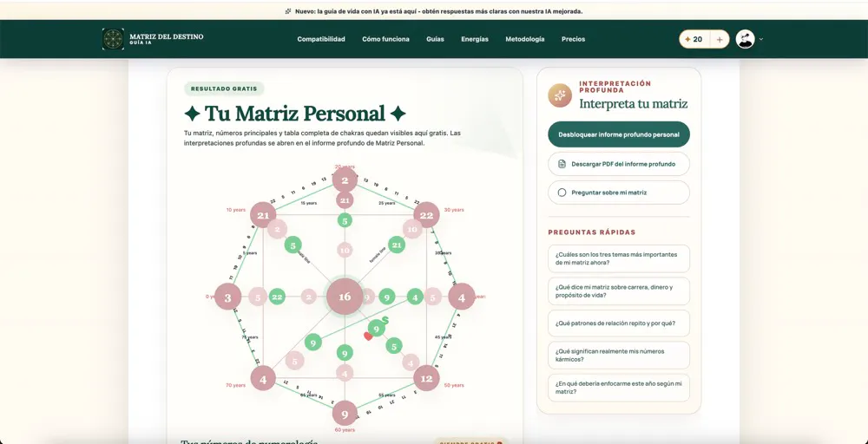Viewport: 868px width, 444px height.
Task: Select the large 12 node near 50 years
Action: [426, 378]
